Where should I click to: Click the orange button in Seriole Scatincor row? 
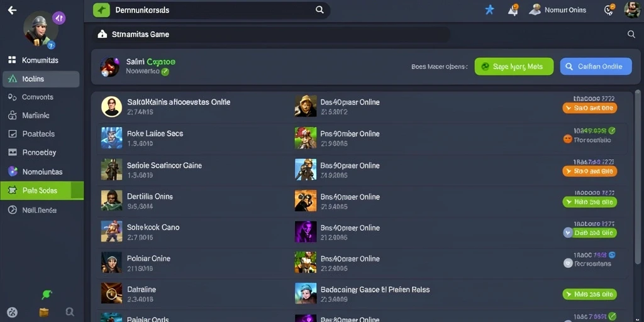tap(589, 171)
